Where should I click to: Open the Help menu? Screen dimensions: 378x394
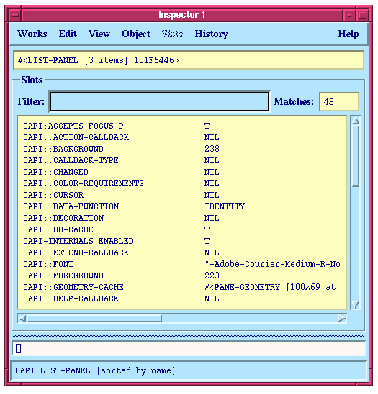coord(348,34)
